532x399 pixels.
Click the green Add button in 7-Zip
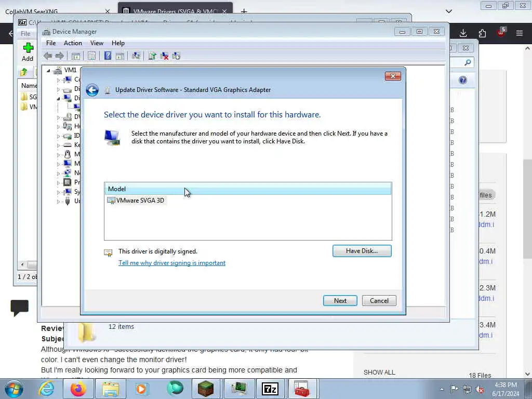[28, 52]
